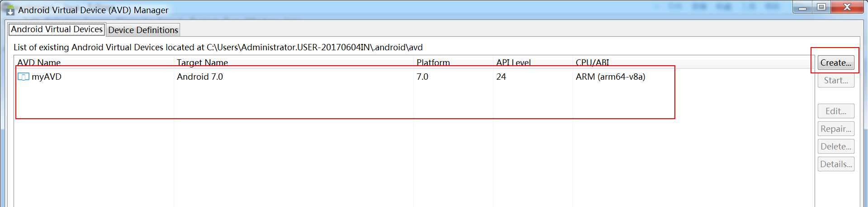Maximize the AVD Manager window
The image size is (868, 207).
tap(821, 7)
